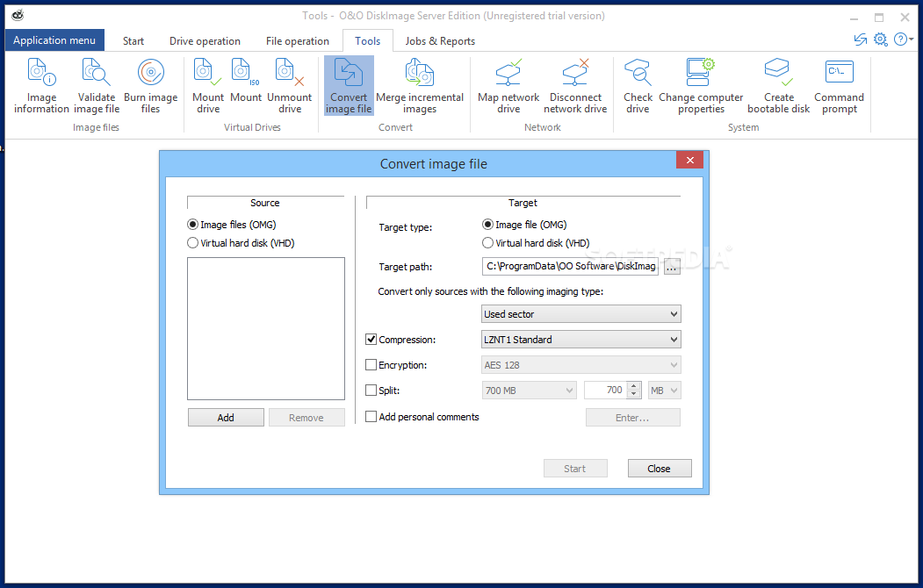The height and width of the screenshot is (588, 923).
Task: Open the settings gear icon
Action: pos(880,39)
